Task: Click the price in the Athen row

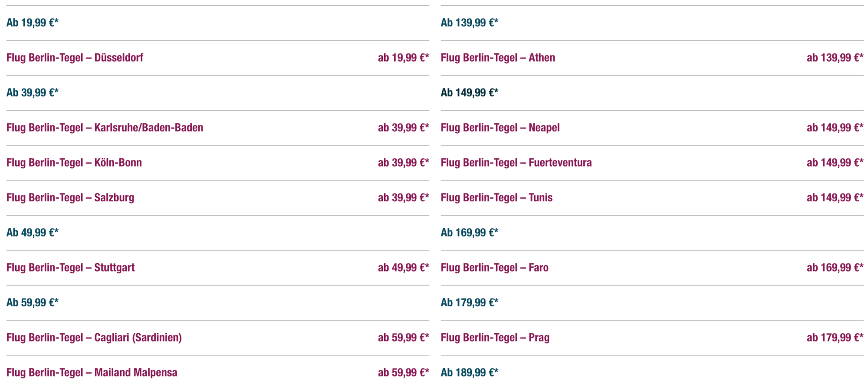Action: click(835, 58)
